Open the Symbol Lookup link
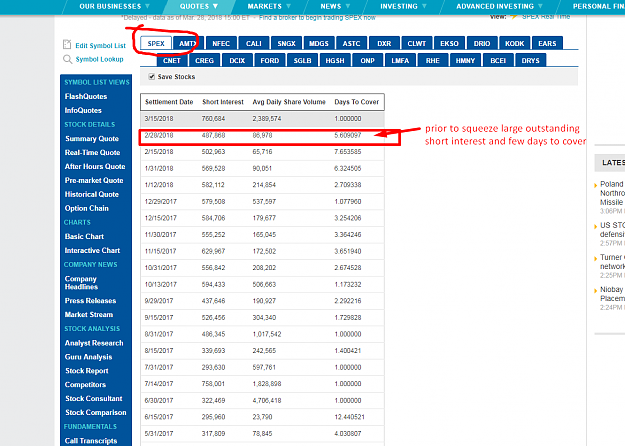625x446 pixels. click(x=99, y=59)
